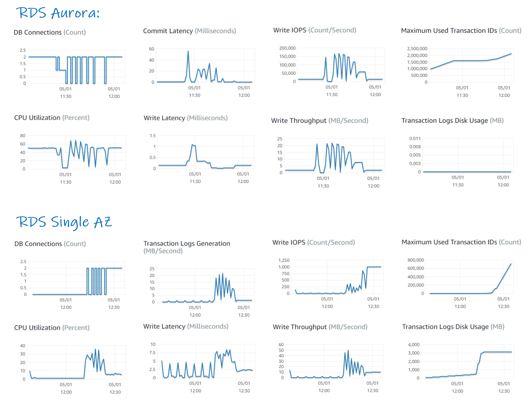Select Aurora Transaction Logs Disk Usage title
The image size is (532, 410).
pyautogui.click(x=453, y=120)
